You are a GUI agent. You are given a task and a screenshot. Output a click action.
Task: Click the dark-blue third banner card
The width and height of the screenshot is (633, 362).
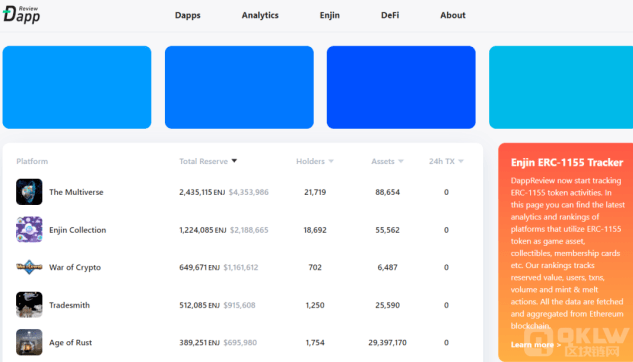point(401,87)
